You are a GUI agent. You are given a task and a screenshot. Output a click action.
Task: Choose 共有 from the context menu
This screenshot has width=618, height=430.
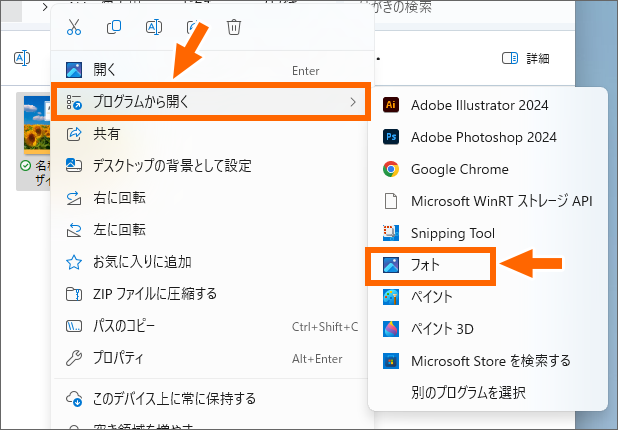click(212, 134)
